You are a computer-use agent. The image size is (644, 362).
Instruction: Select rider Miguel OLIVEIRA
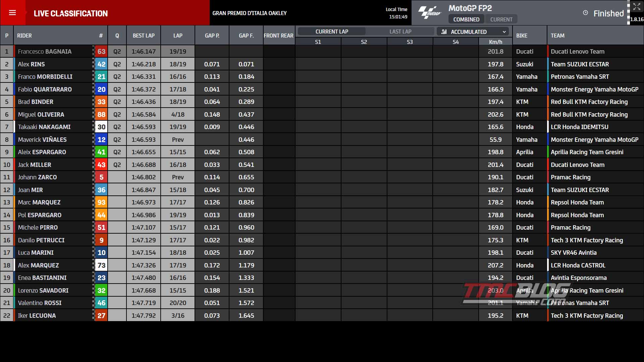coord(41,115)
